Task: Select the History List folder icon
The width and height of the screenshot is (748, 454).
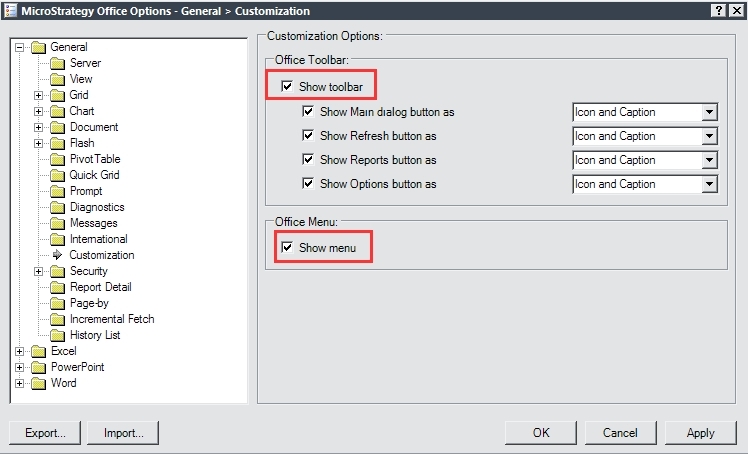Action: 58,335
